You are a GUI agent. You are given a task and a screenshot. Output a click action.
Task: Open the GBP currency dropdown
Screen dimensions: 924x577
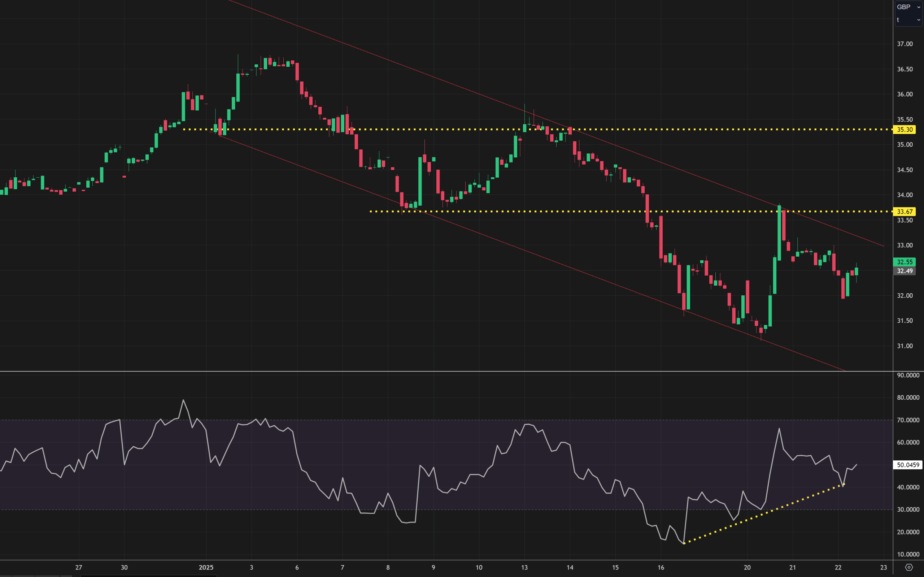(908, 7)
